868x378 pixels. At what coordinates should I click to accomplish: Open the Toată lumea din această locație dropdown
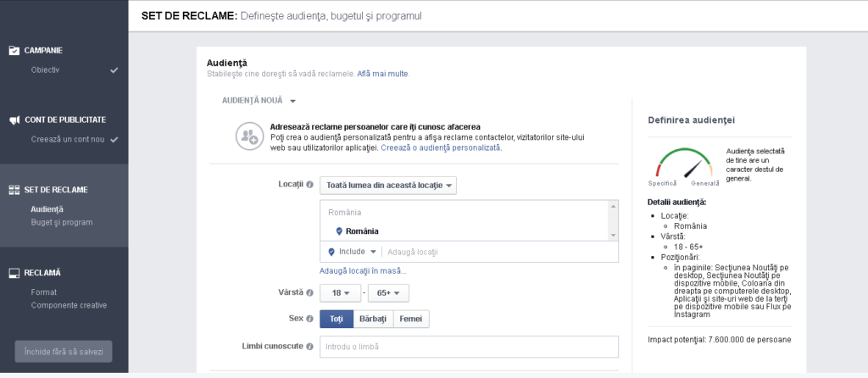pyautogui.click(x=388, y=185)
